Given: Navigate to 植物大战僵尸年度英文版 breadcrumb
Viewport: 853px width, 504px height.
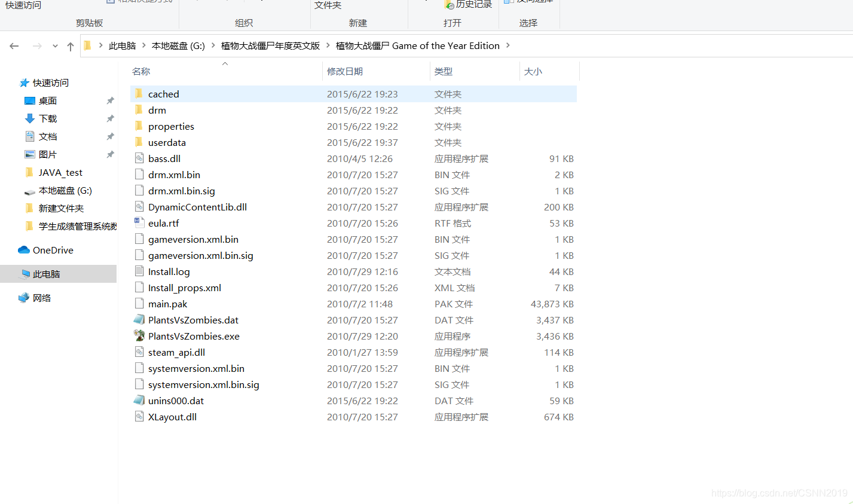Looking at the screenshot, I should click(x=271, y=46).
